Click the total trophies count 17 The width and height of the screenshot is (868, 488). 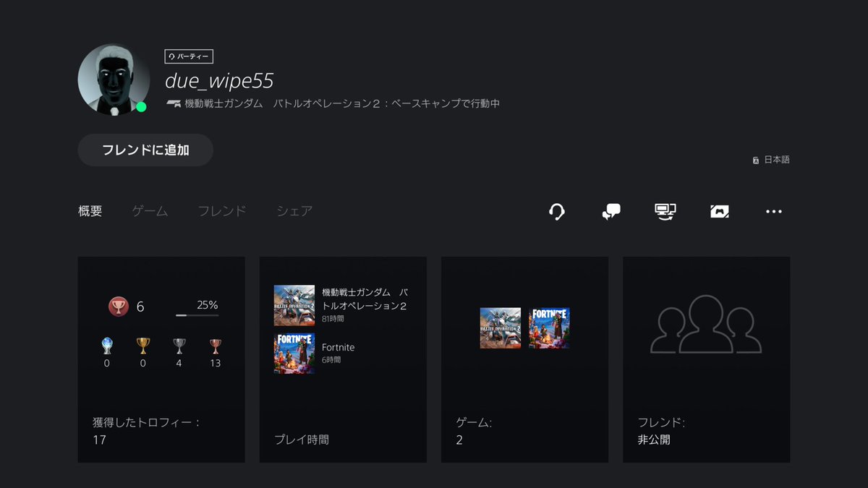coord(99,440)
